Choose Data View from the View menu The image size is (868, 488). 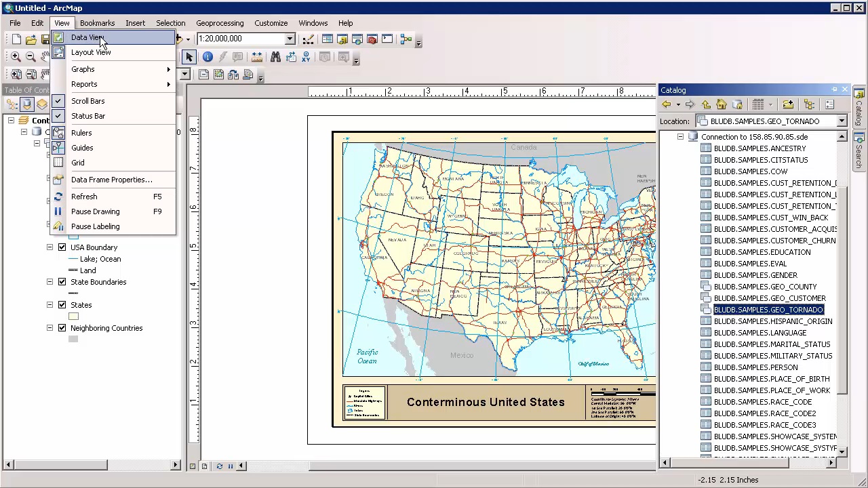point(113,37)
